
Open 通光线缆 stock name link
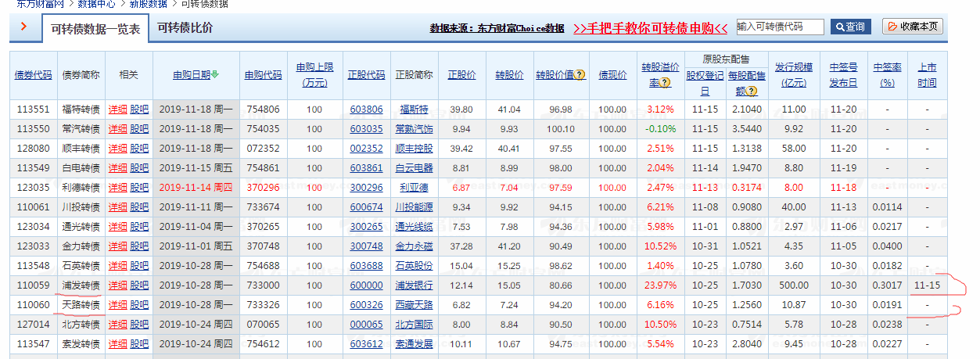coord(414,227)
